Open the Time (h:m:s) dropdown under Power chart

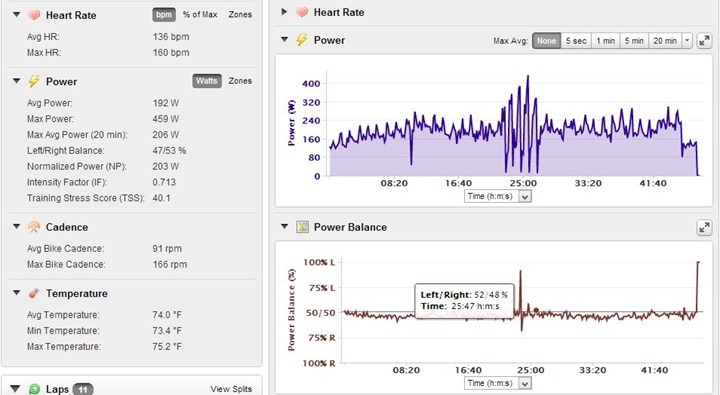(x=525, y=197)
